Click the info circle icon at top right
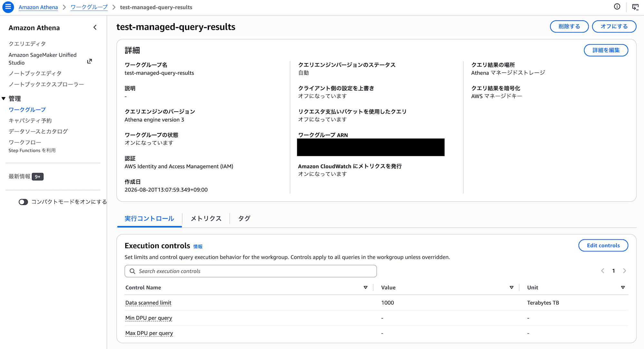The height and width of the screenshot is (349, 644). (617, 7)
